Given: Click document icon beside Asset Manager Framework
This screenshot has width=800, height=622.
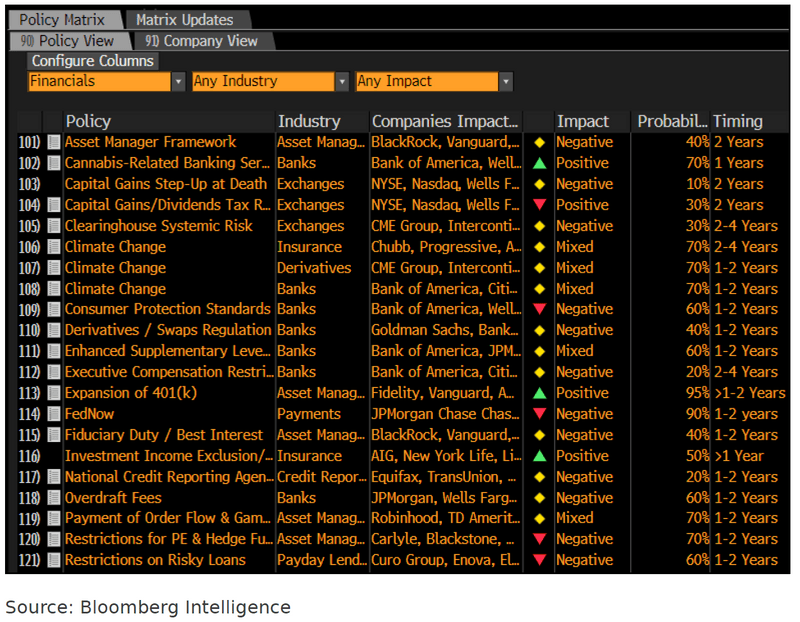Looking at the screenshot, I should pos(54,142).
